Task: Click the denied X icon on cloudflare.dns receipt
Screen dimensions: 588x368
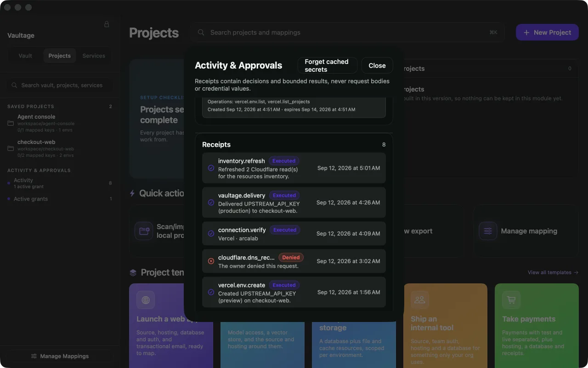Action: pos(211,261)
